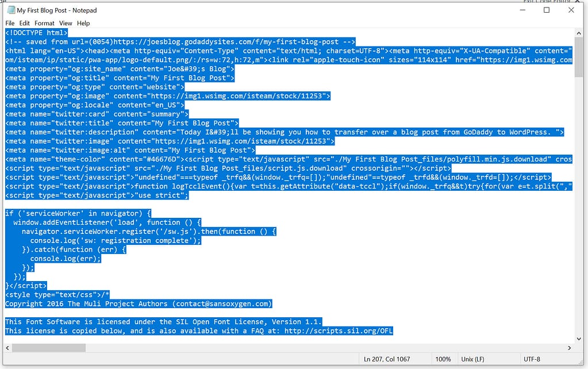Image resolution: width=588 pixels, height=369 pixels.
Task: Click the Ln 207, Col 1067 status indicator
Action: pyautogui.click(x=387, y=359)
